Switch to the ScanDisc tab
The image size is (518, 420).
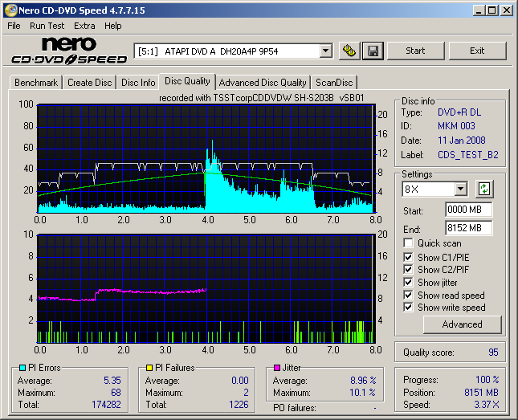coord(334,83)
